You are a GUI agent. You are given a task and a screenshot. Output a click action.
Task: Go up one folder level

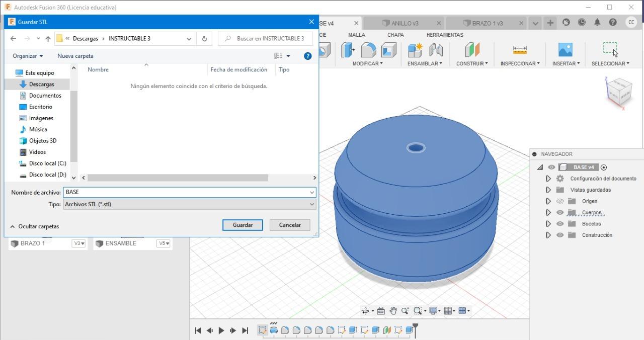click(x=48, y=38)
